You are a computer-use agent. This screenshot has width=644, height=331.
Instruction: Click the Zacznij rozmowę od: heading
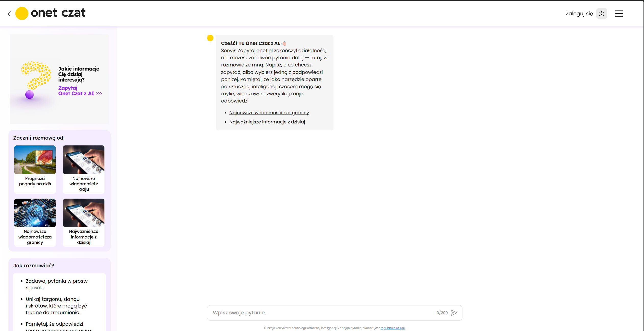tap(39, 138)
